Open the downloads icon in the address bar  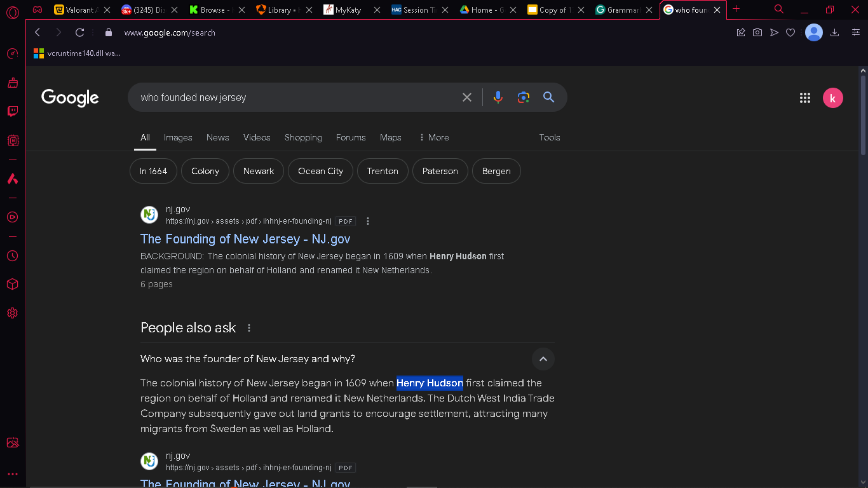tap(835, 32)
